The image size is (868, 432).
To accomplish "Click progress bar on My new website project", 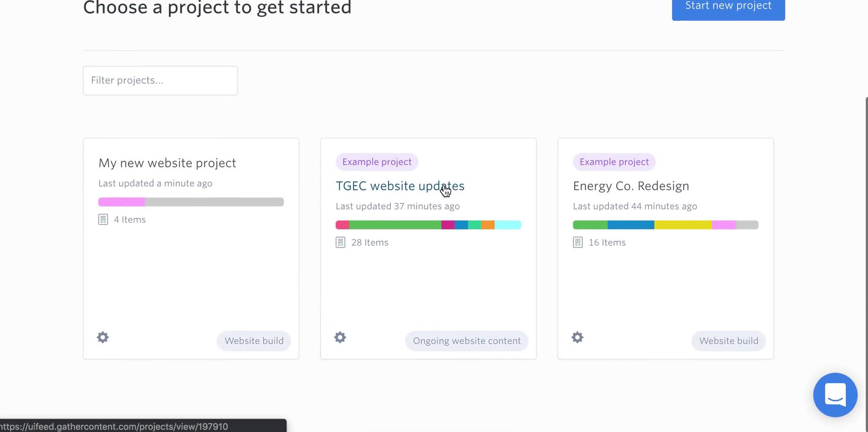I will [191, 202].
